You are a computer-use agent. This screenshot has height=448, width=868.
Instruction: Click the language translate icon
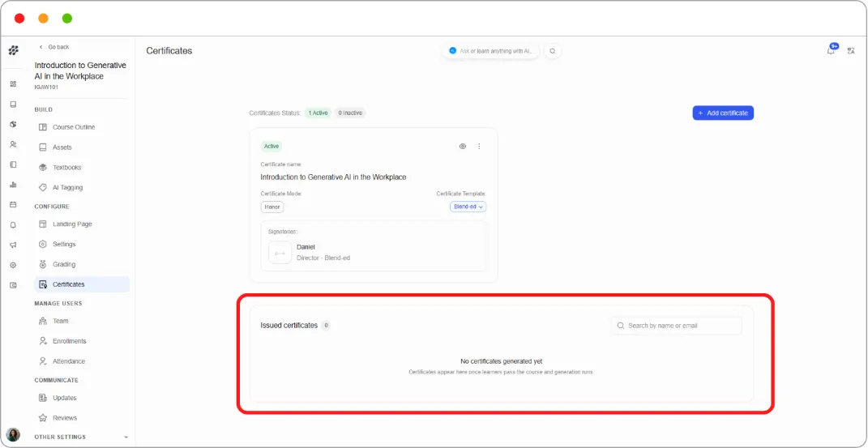coord(852,51)
